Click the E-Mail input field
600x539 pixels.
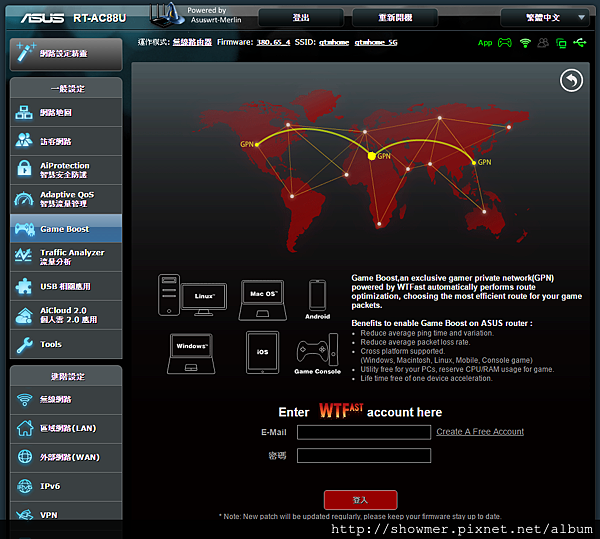[364, 432]
